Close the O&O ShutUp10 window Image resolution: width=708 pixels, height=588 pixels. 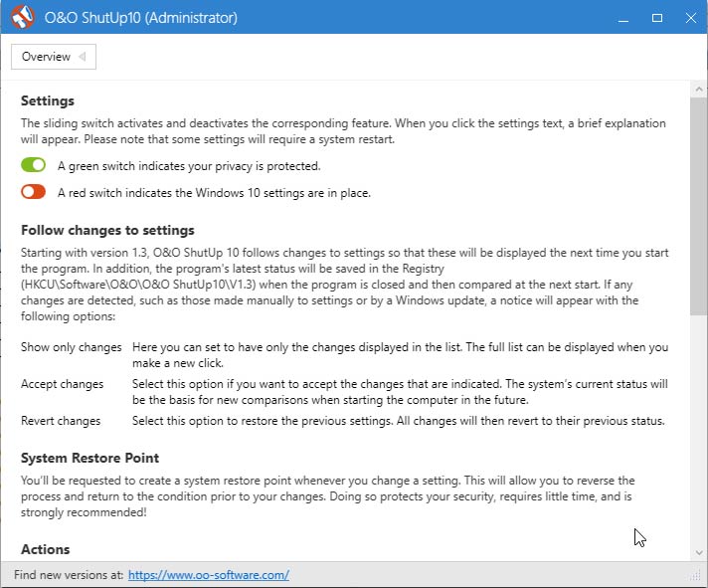tap(691, 18)
